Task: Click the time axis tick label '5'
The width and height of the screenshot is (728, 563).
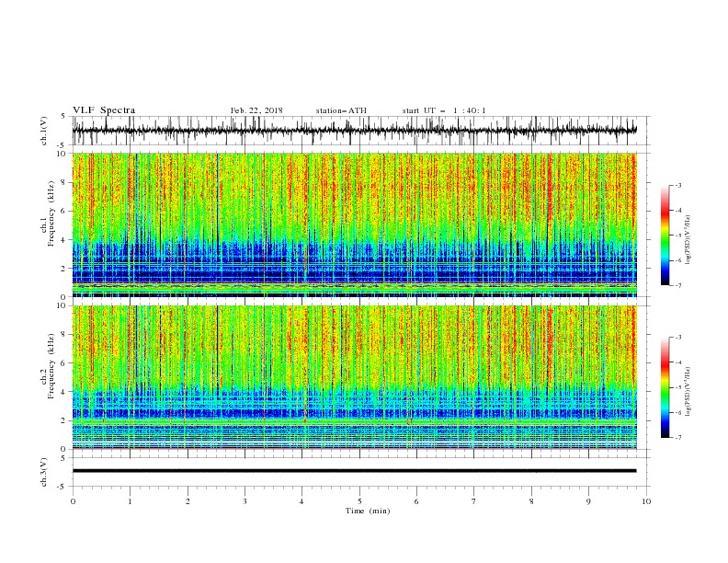Action: pyautogui.click(x=359, y=501)
